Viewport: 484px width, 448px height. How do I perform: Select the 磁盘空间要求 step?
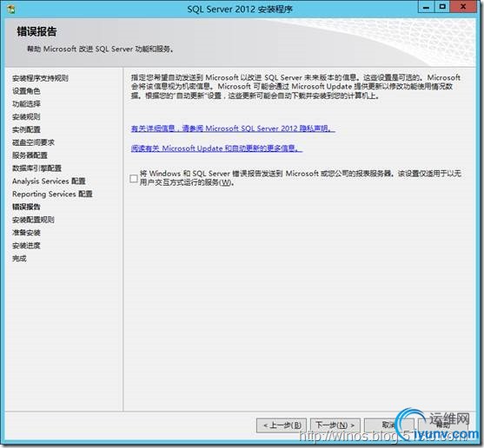(x=33, y=142)
